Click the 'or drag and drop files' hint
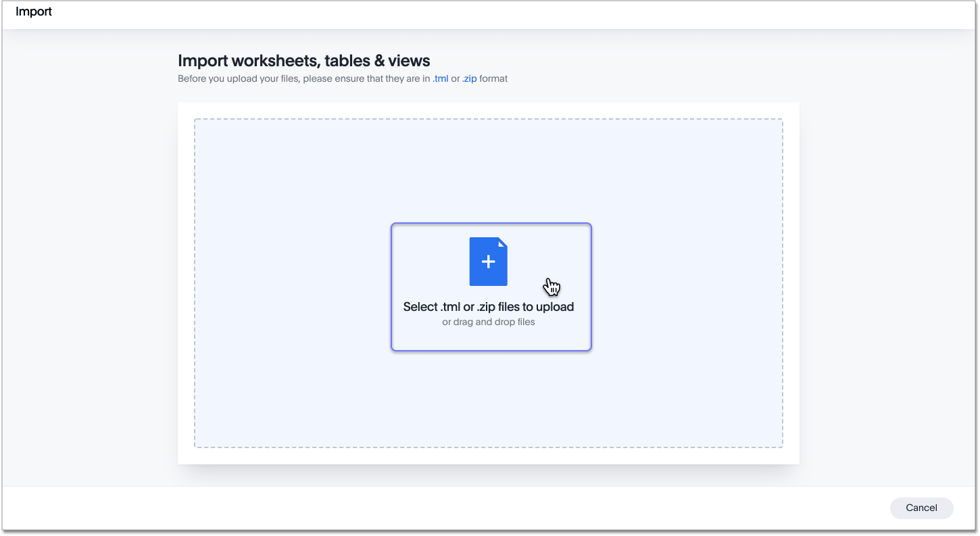 [x=488, y=322]
